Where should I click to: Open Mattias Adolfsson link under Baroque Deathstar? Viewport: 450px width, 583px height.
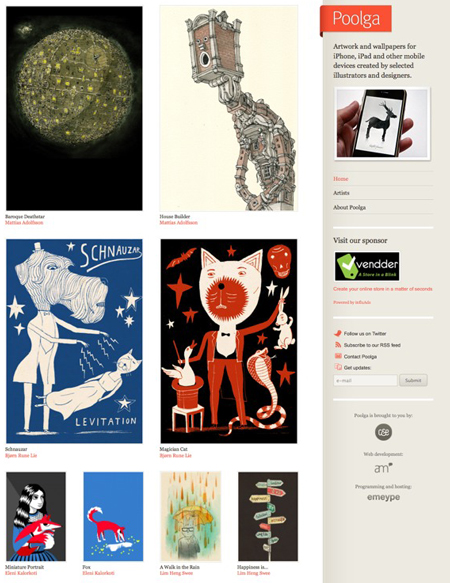24,223
